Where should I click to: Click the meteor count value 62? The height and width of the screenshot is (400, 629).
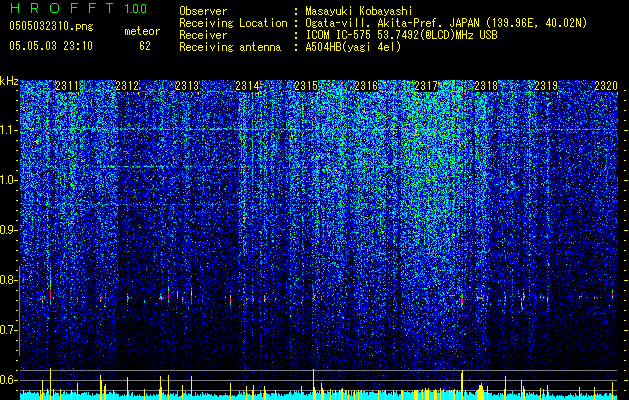(x=145, y=46)
